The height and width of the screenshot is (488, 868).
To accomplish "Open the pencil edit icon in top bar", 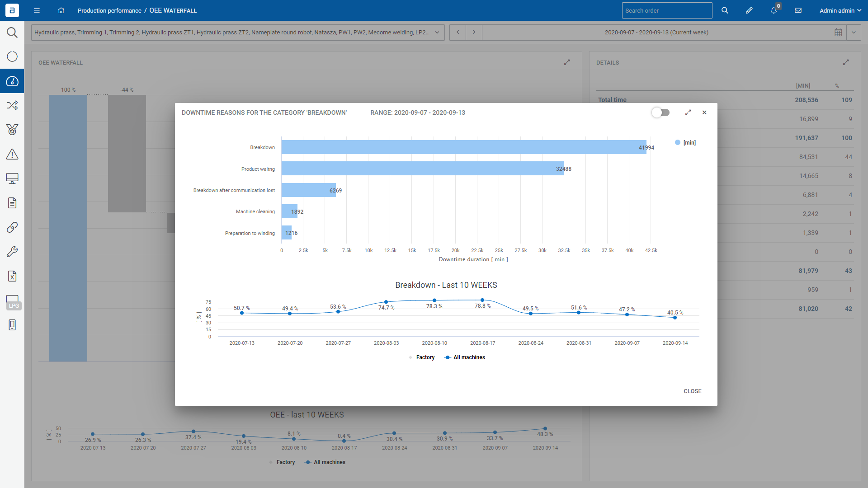I will click(x=749, y=10).
